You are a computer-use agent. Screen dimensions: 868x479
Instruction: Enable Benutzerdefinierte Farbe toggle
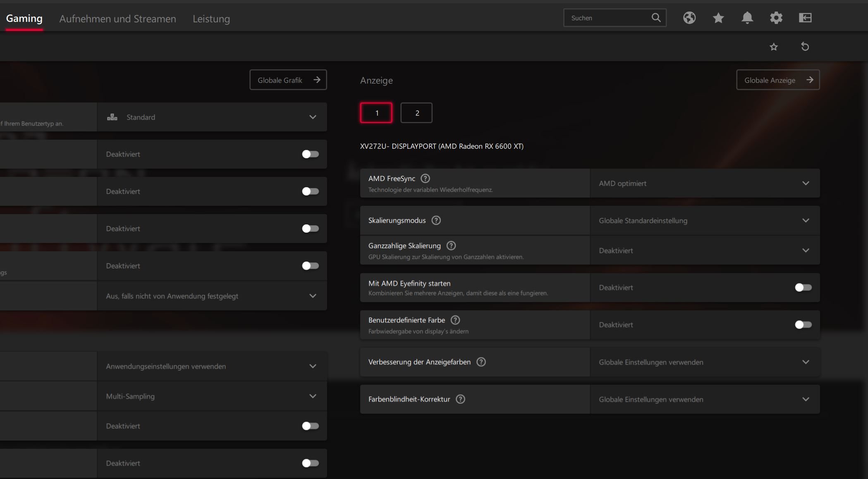point(803,325)
